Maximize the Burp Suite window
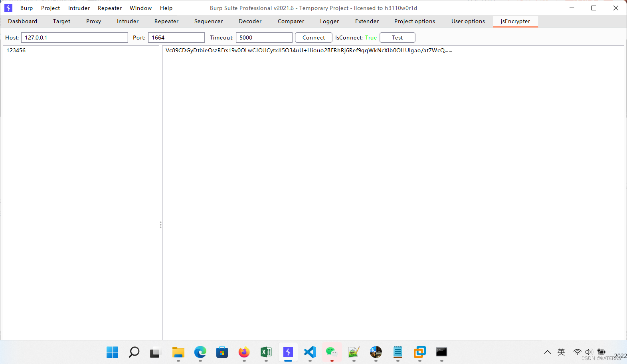Viewport: 627px width, 364px height. [594, 8]
